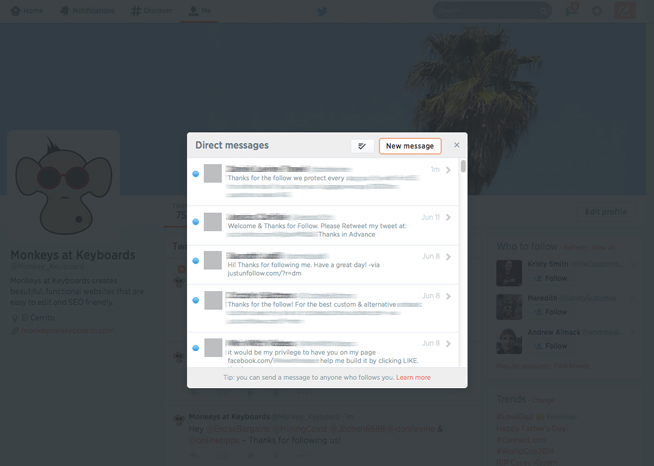Screen dimensions: 654x466
Task: Click the monkey profile picture
Action: click(64, 184)
